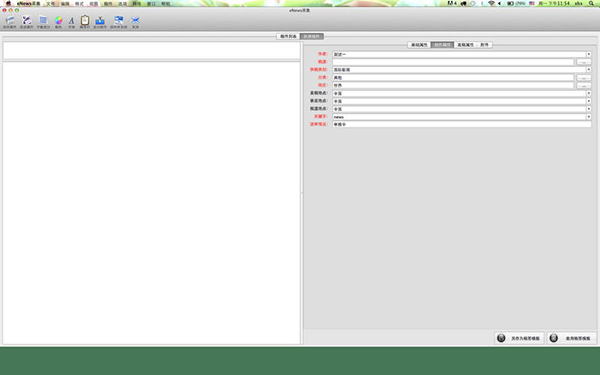This screenshot has height=375, width=600.
Task: Expand the 报道地点 dropdown arrow
Action: tap(589, 109)
